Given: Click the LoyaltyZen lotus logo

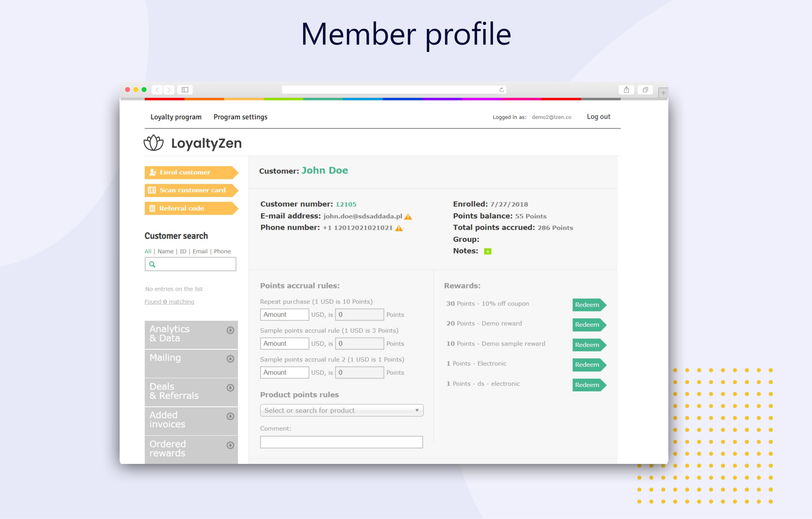Looking at the screenshot, I should coord(154,143).
